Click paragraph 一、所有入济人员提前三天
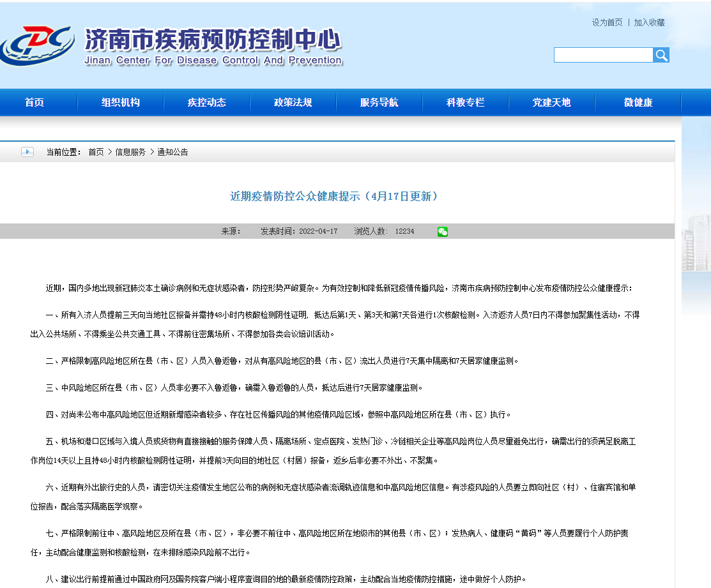The image size is (711, 588). coord(335,324)
